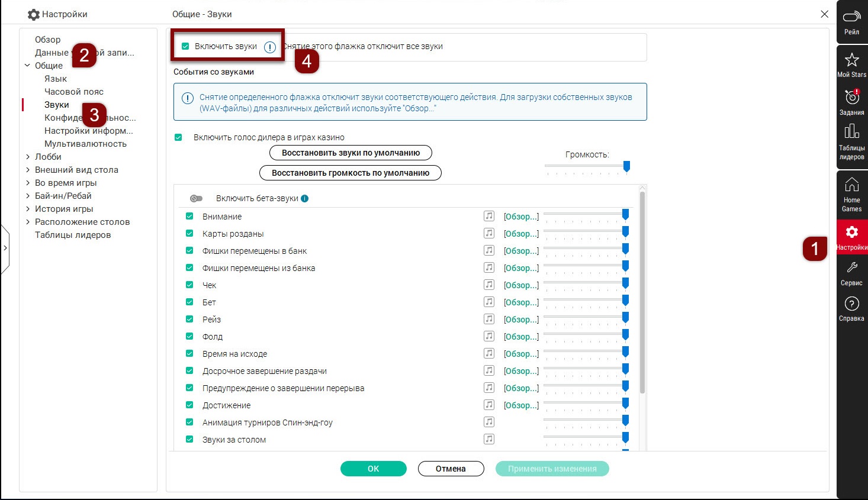Image resolution: width=868 pixels, height=500 pixels.
Task: Open Мой Stars star icon in sidebar
Action: (851, 60)
